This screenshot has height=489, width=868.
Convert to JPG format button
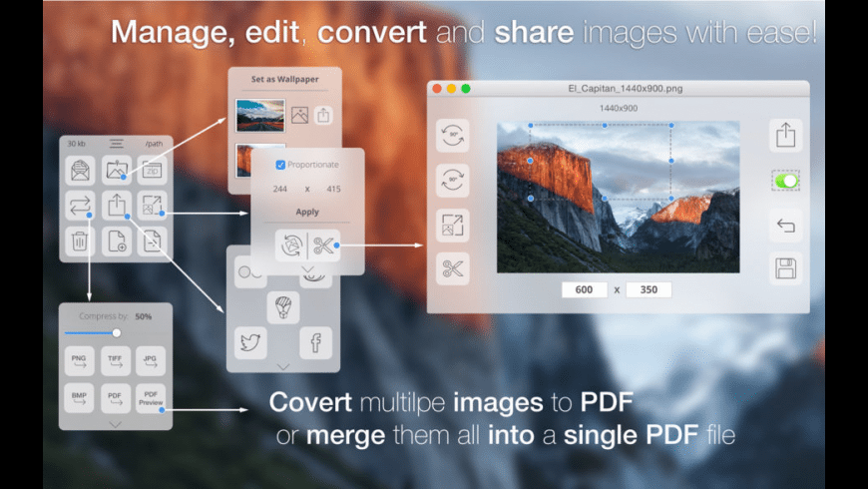(151, 361)
